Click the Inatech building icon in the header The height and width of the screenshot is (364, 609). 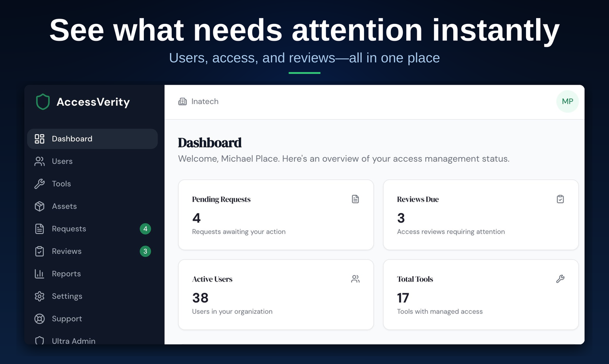pos(182,101)
